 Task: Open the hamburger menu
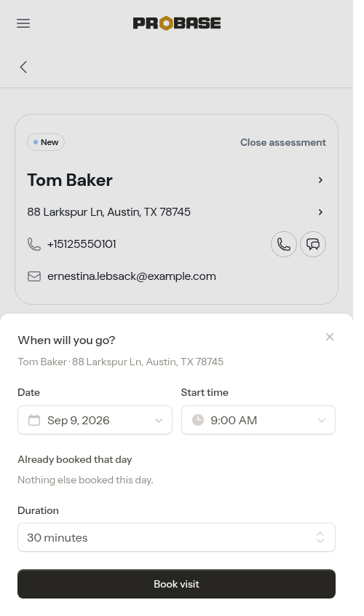click(x=23, y=23)
